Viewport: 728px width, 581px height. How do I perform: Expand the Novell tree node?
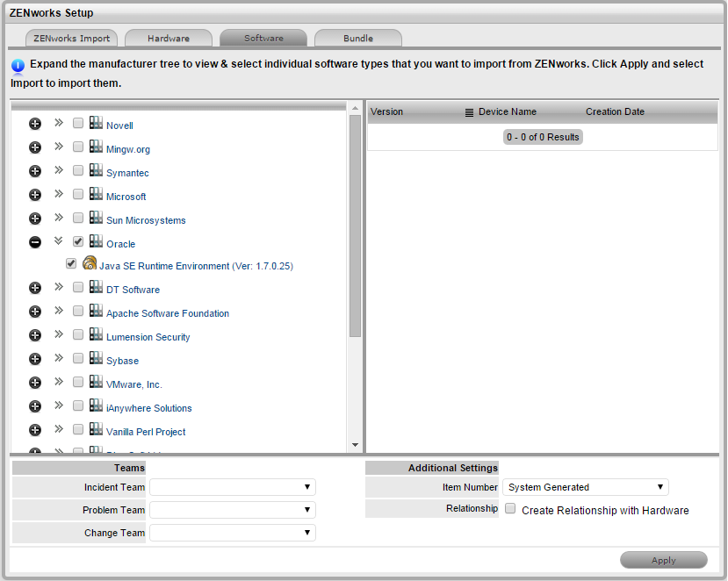click(x=35, y=124)
